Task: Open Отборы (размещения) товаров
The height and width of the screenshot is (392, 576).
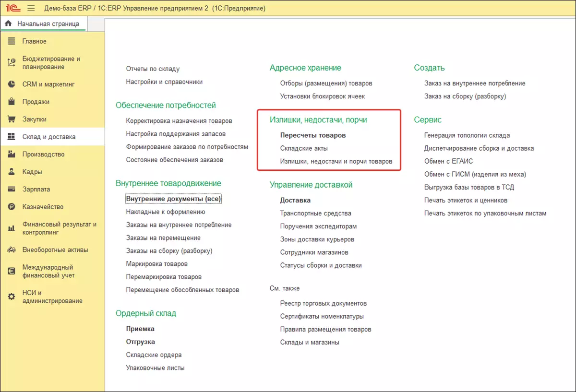Action: click(x=326, y=83)
